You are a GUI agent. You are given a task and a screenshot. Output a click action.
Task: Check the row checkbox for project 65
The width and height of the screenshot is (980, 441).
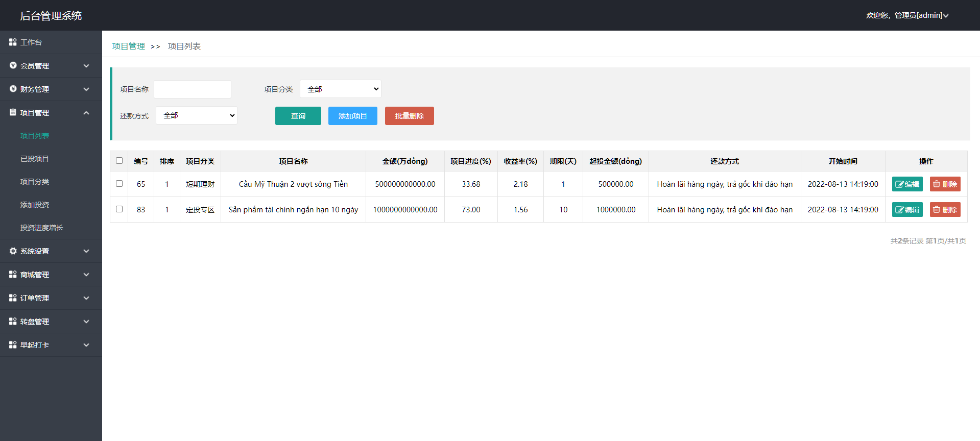pos(119,184)
